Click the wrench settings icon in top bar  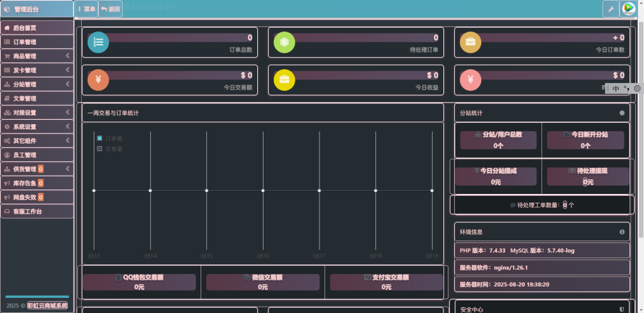[x=611, y=9]
